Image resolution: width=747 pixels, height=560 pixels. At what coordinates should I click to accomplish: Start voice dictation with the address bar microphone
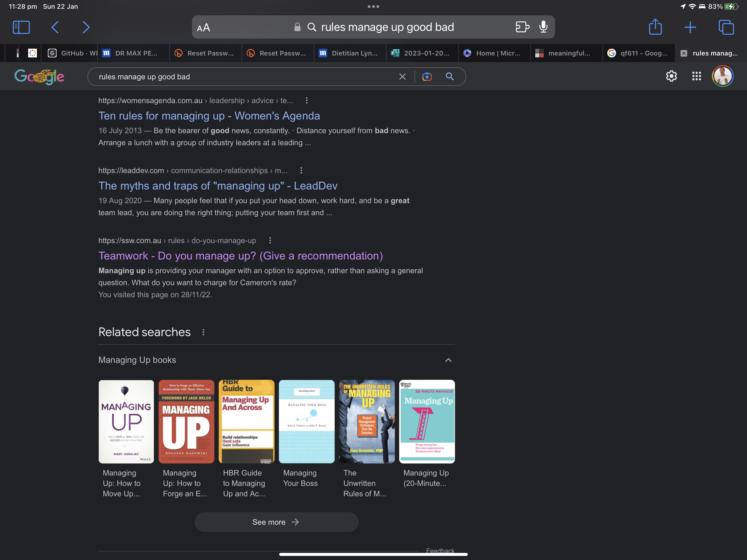point(543,27)
